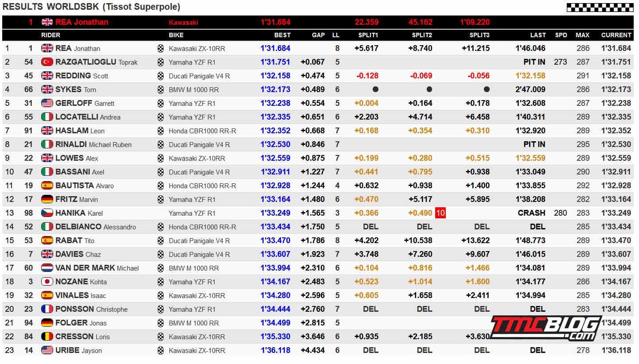This screenshot has width=639, height=364.
Task: Click the Japanese flag next to NOZANE Kohta
Action: click(47, 282)
